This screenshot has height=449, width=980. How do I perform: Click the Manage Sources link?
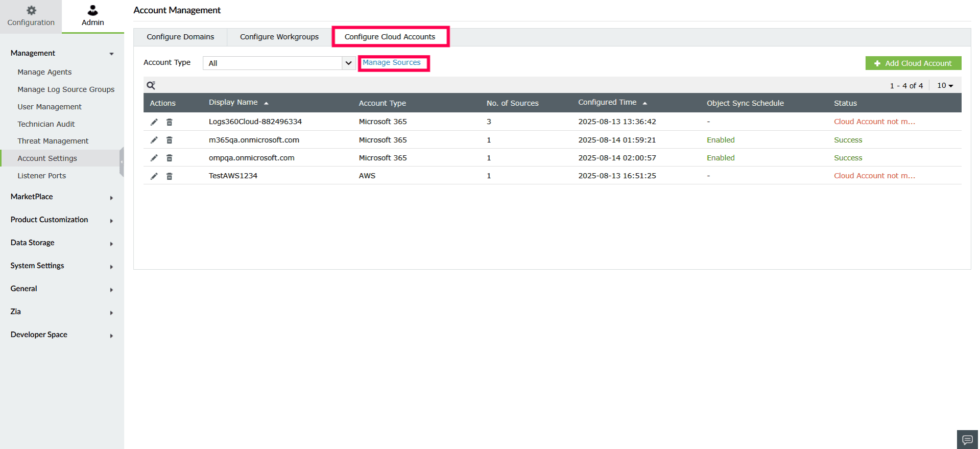[x=392, y=62]
